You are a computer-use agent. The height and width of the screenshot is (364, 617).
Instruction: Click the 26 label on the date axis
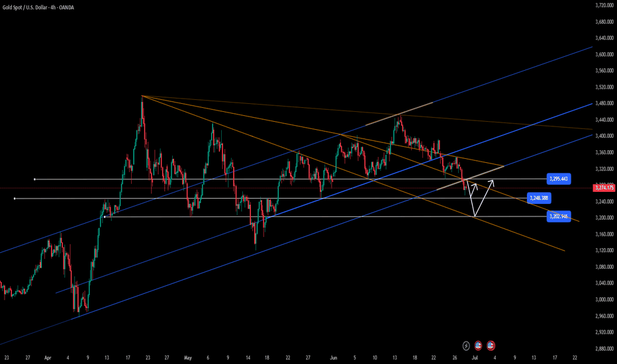tap(455, 357)
